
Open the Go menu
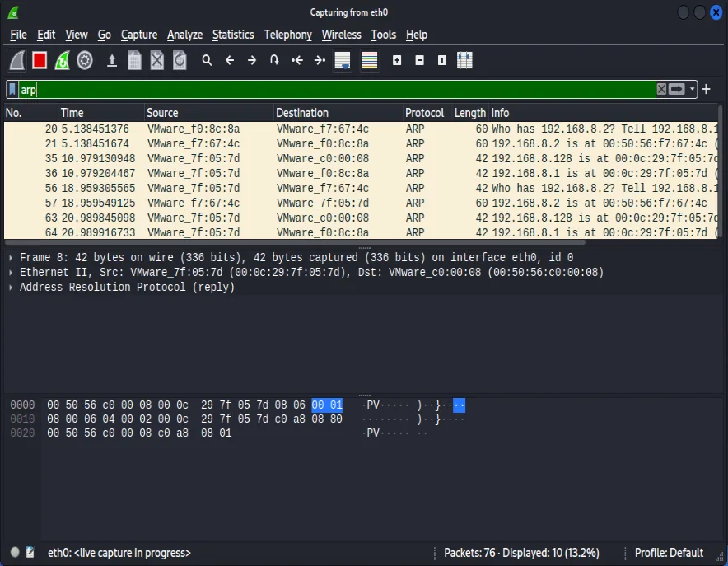tap(104, 35)
